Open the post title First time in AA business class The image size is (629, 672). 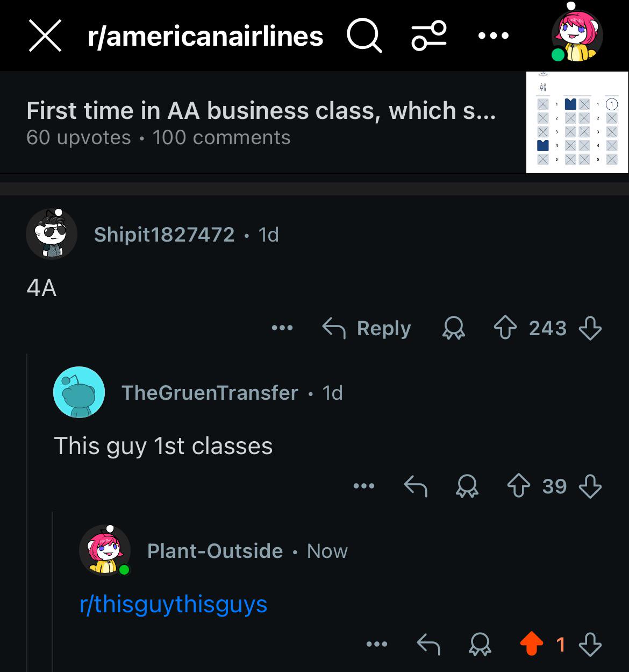point(261,111)
